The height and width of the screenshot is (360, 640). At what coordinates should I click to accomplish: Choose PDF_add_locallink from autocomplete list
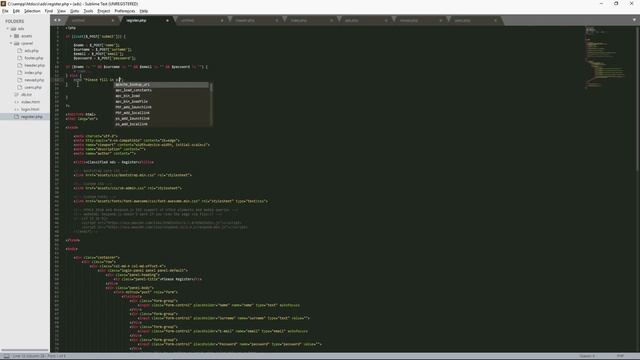(x=161, y=113)
